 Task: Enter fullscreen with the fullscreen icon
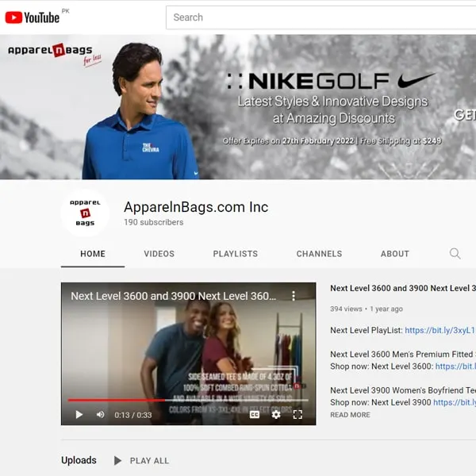point(297,414)
